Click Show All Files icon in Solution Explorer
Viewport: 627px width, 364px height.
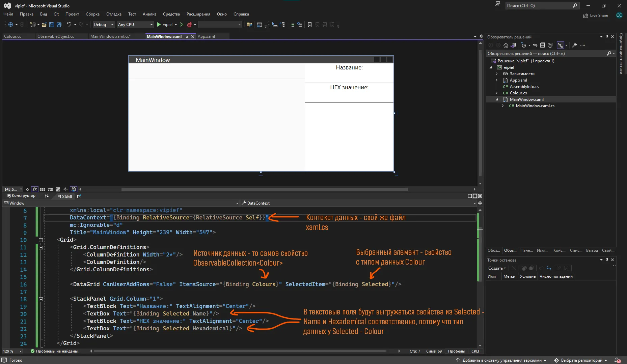[x=550, y=45]
